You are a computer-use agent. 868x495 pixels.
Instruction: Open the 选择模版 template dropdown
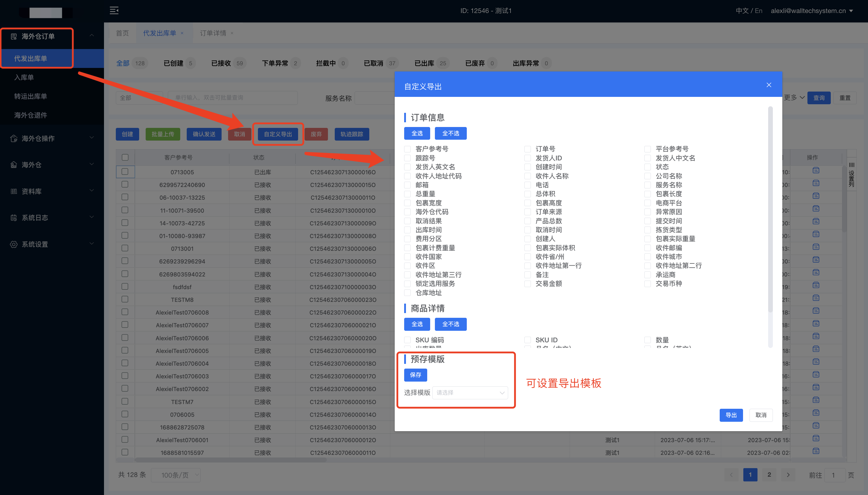pyautogui.click(x=470, y=393)
